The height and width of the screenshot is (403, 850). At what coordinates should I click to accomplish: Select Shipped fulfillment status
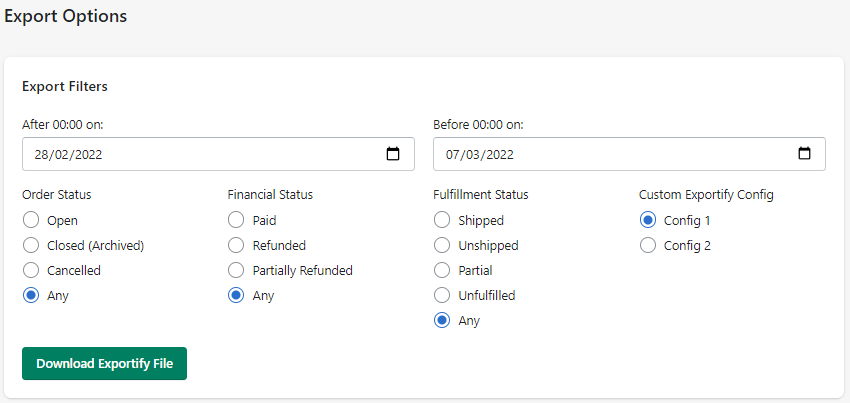tap(442, 220)
